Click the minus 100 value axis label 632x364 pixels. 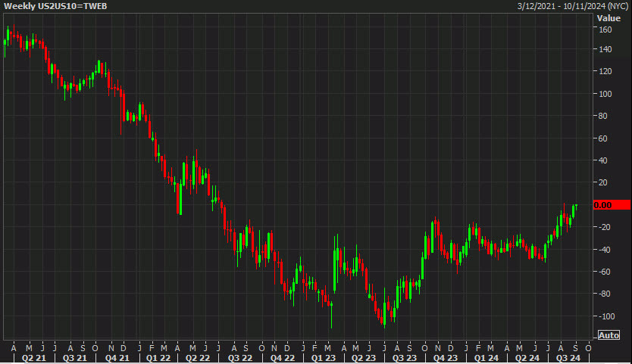(x=606, y=316)
